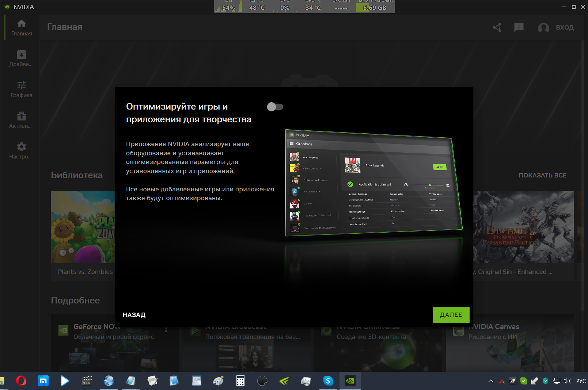Click the globe taskbar icon
588x390 pixels.
click(x=109, y=381)
